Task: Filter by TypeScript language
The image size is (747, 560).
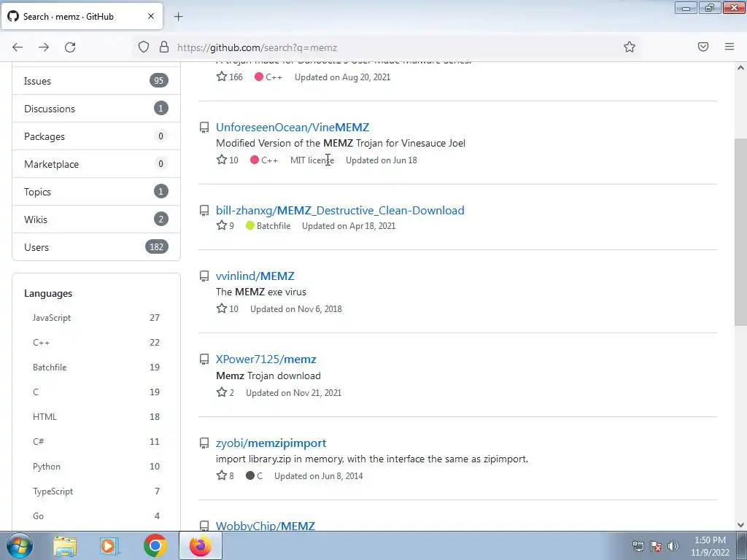Action: pyautogui.click(x=96, y=491)
